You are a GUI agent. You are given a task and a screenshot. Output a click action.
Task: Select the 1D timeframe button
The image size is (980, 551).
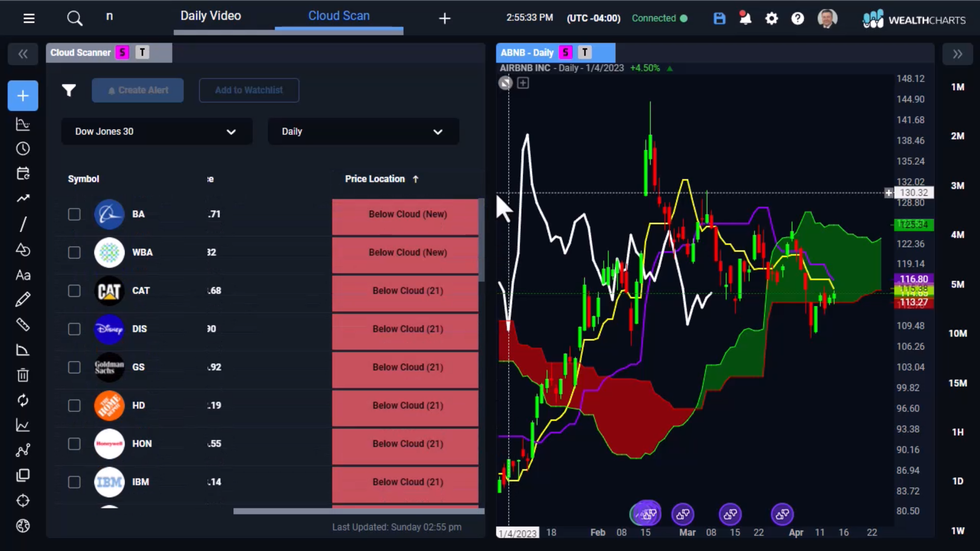coord(958,481)
